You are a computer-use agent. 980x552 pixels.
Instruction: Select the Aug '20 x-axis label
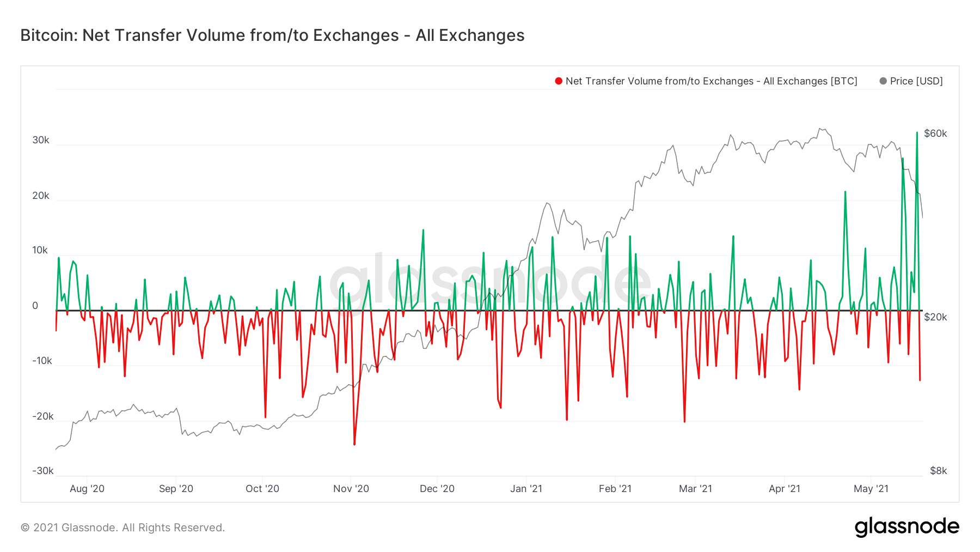click(x=87, y=489)
